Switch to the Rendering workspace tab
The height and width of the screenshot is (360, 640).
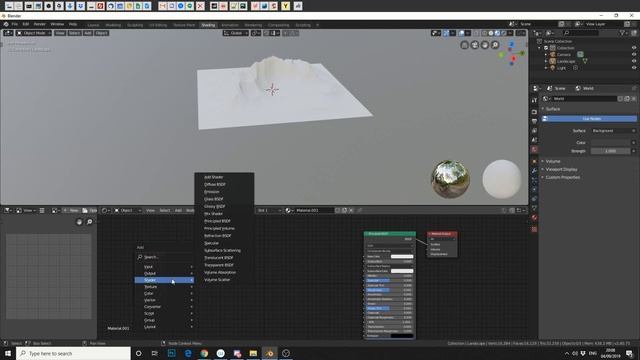253,25
